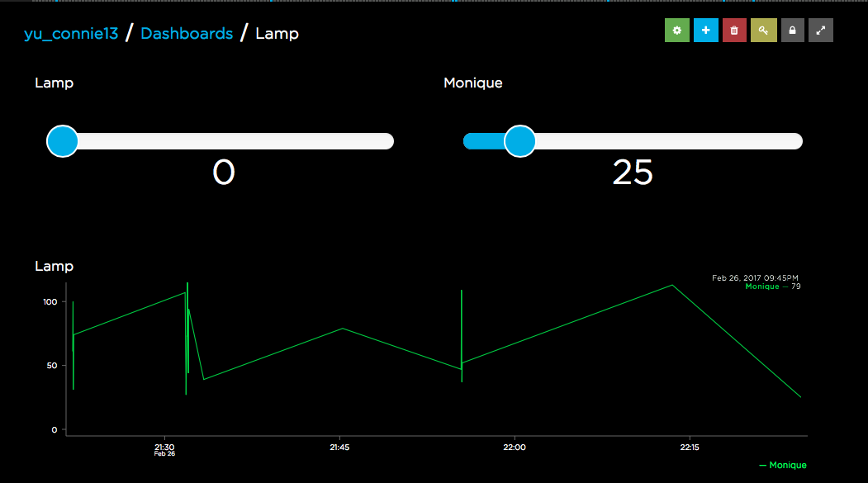The height and width of the screenshot is (483, 868).
Task: Open the key icon for dashboard keys
Action: point(764,31)
